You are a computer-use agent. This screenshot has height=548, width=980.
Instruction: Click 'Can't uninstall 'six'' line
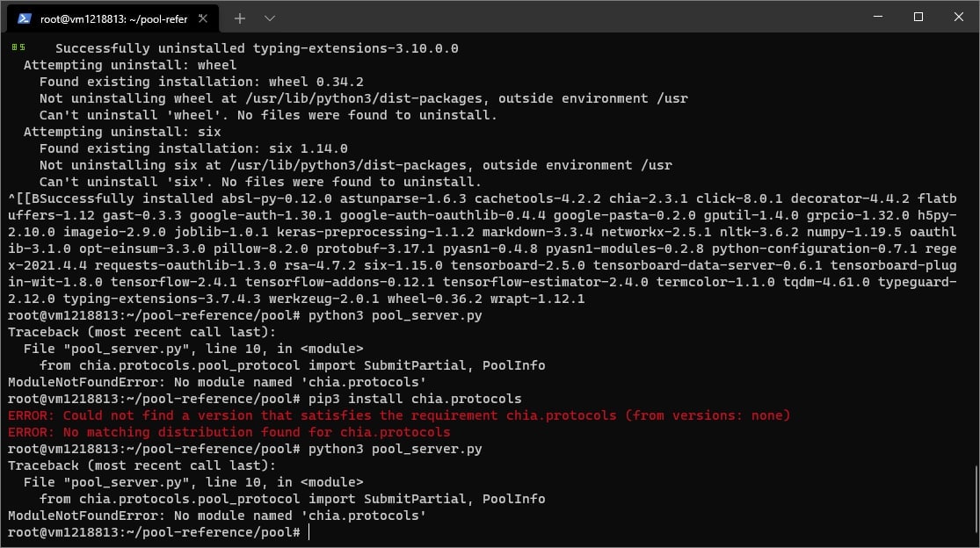click(261, 183)
